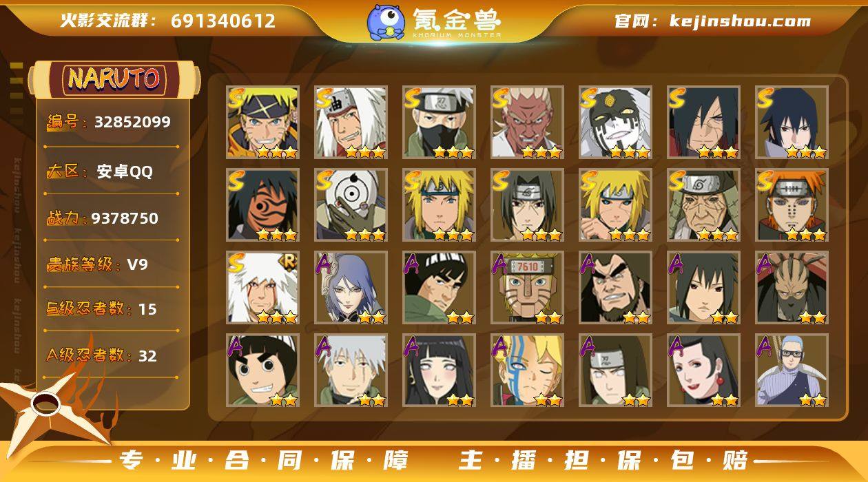
Task: Choose the orange spiral-mask Tobi portrait
Action: (x=262, y=205)
